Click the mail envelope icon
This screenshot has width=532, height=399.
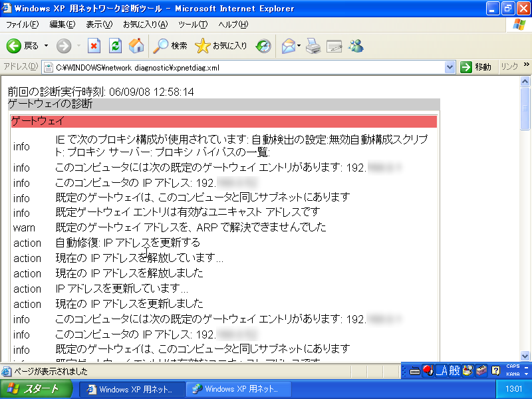tap(289, 46)
